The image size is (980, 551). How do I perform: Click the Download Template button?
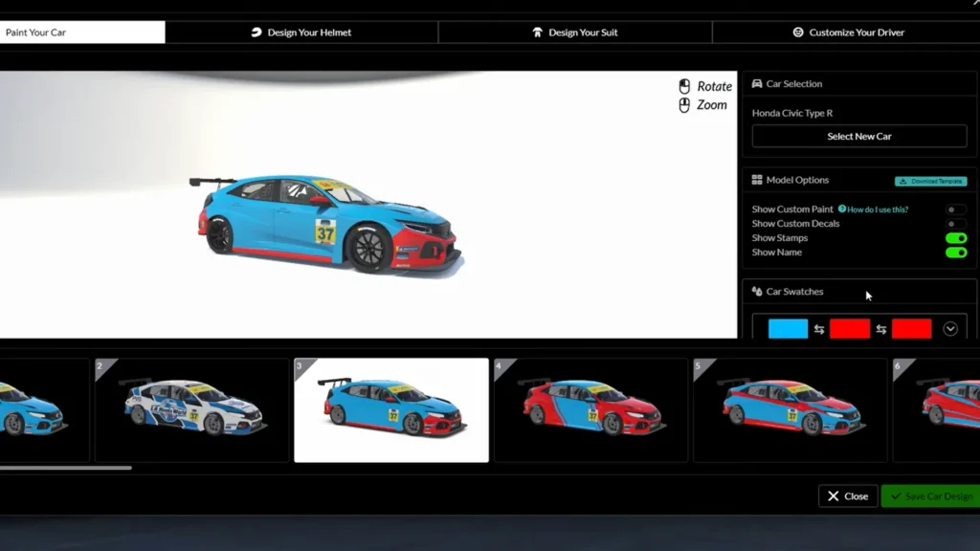pyautogui.click(x=930, y=181)
